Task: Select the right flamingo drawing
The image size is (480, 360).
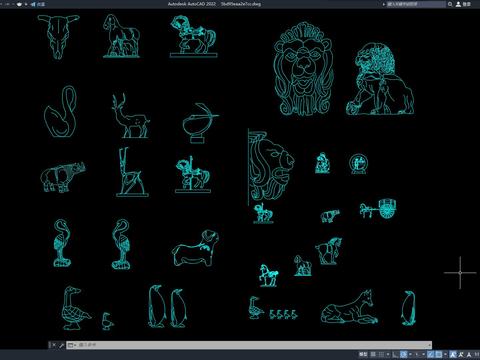Action: [121, 244]
